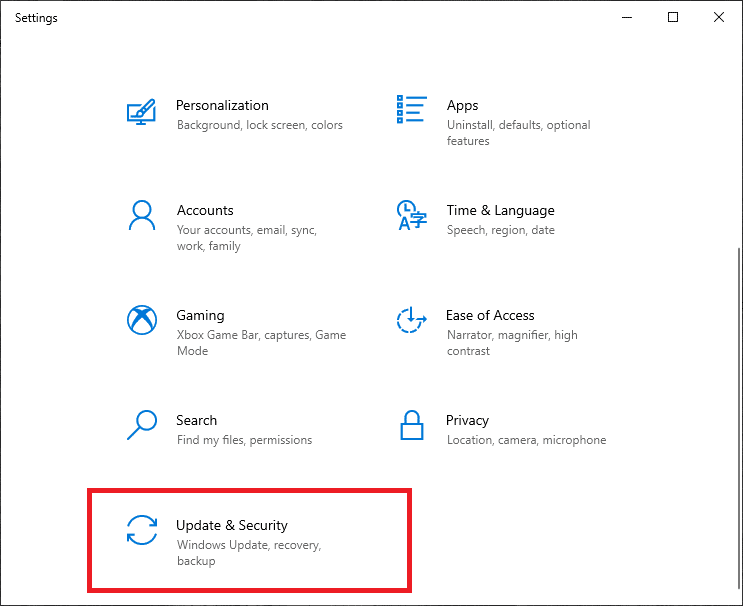Click the Gaming Xbox icon
The height and width of the screenshot is (606, 743).
(141, 320)
